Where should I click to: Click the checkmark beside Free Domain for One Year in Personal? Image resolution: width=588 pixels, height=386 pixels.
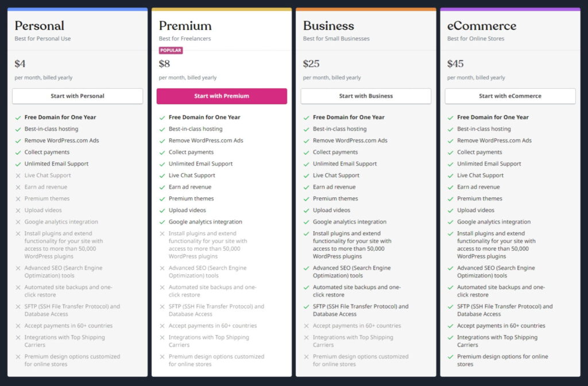(x=17, y=117)
